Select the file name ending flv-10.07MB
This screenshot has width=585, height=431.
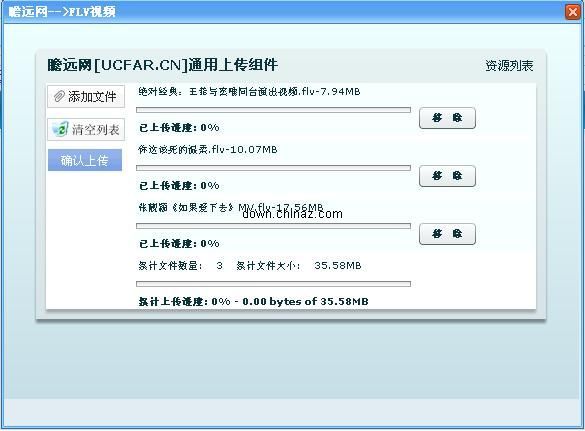tap(208, 150)
